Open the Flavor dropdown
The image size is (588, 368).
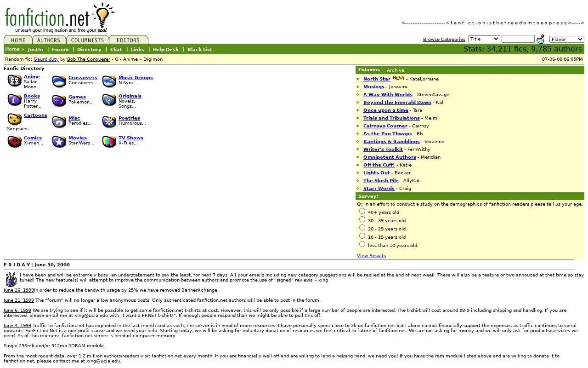point(567,39)
